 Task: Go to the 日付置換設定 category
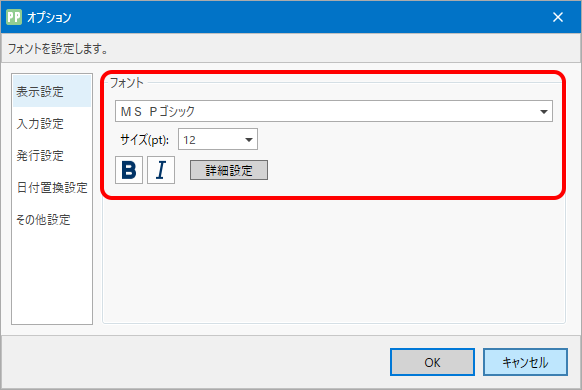pyautogui.click(x=52, y=187)
